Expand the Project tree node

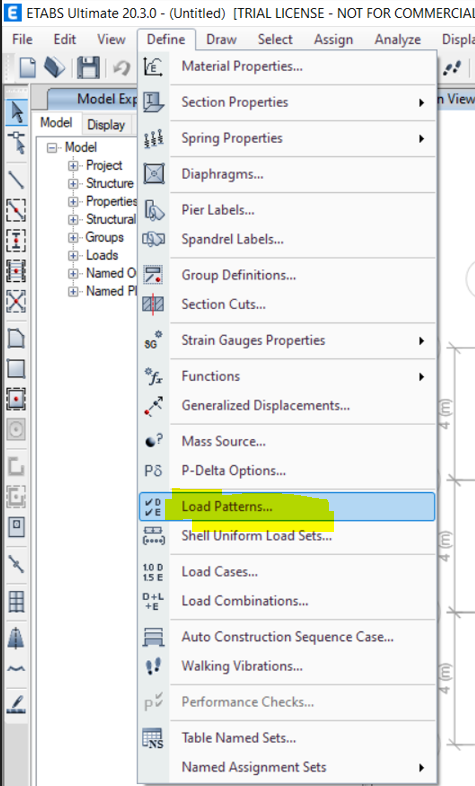(x=73, y=165)
